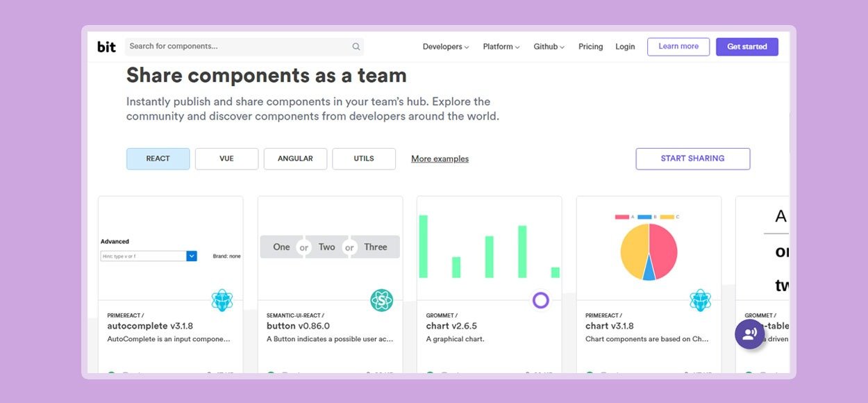This screenshot has width=868, height=403.
Task: Open the pie chart preview thumbnail
Action: pyautogui.click(x=649, y=248)
